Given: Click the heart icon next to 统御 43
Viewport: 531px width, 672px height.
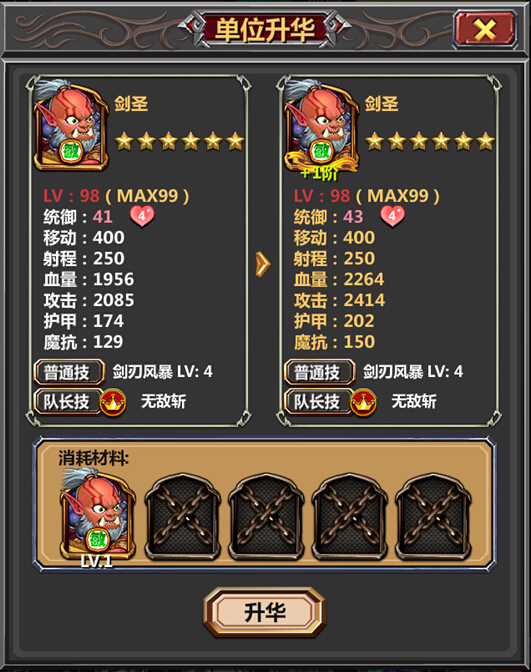Looking at the screenshot, I should pyautogui.click(x=393, y=216).
